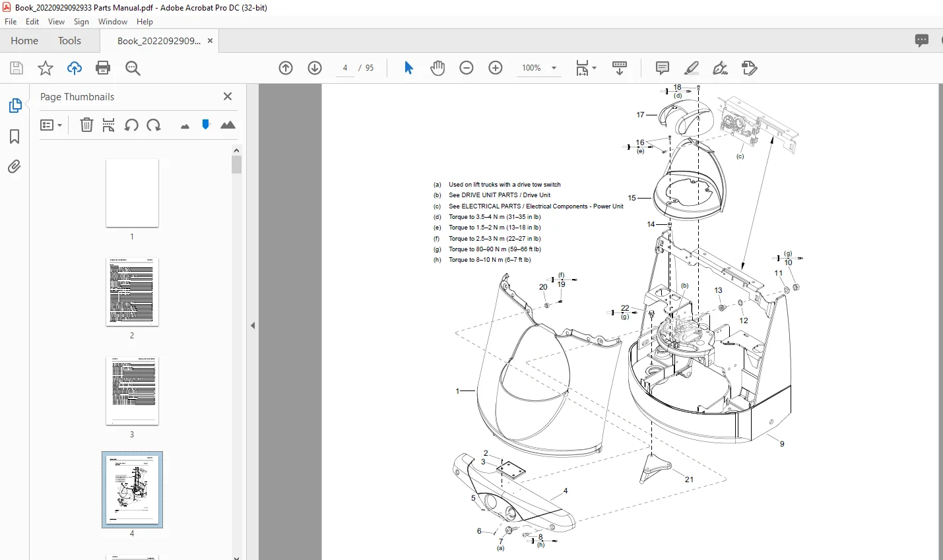Enlarge thumbnails with large mountain icon
The image size is (943, 560).
tap(228, 125)
